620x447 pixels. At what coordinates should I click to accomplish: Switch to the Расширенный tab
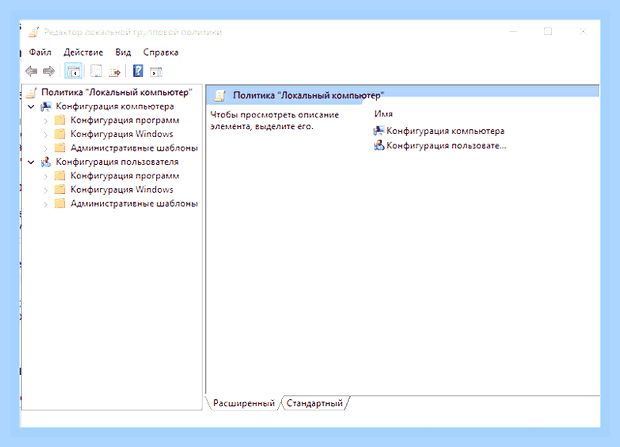pyautogui.click(x=244, y=403)
